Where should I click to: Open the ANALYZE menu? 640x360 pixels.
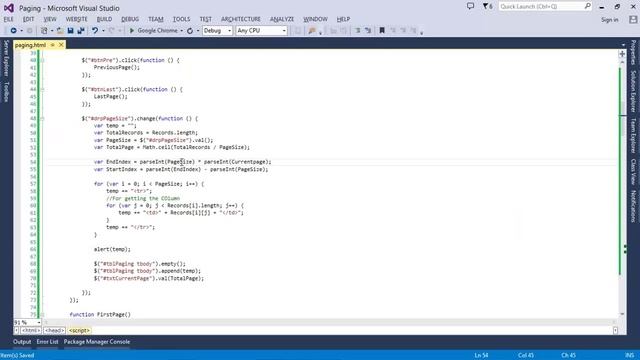(x=282, y=19)
